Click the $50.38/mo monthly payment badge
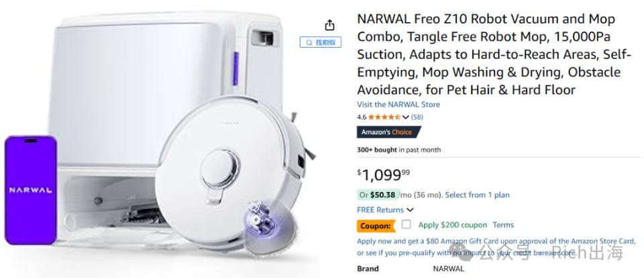644x278 pixels. (x=378, y=195)
